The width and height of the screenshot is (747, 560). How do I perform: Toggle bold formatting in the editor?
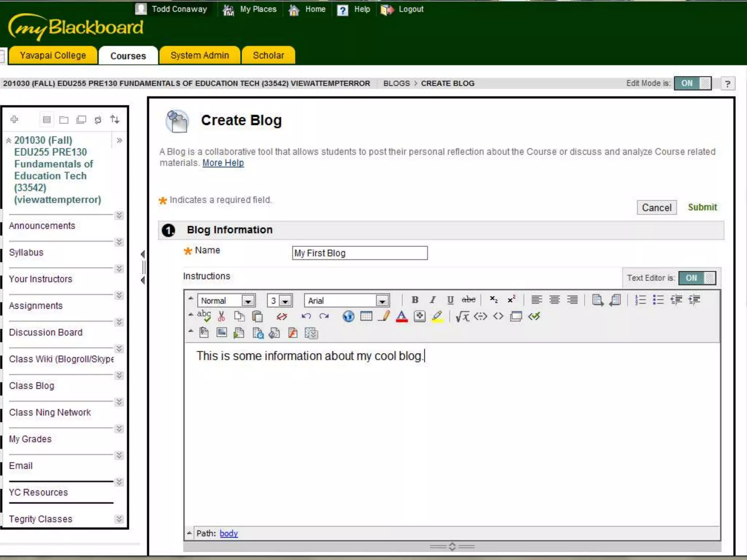[415, 300]
